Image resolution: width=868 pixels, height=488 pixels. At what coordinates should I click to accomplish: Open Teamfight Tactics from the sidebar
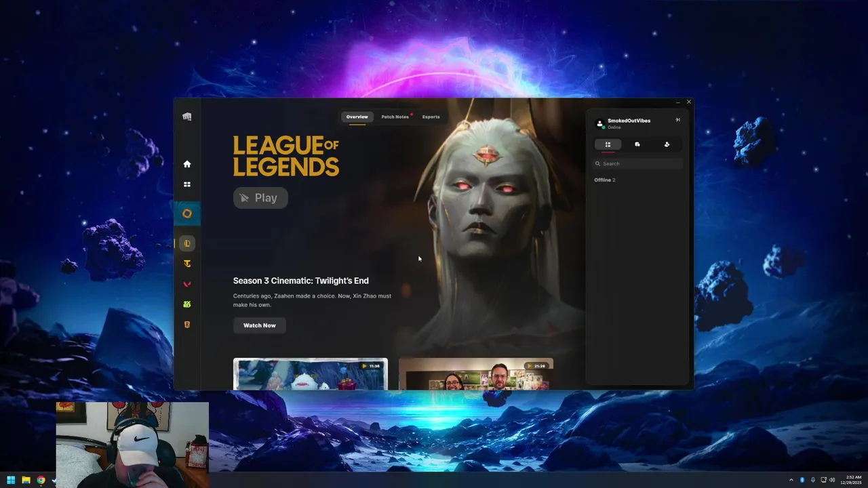pyautogui.click(x=187, y=264)
